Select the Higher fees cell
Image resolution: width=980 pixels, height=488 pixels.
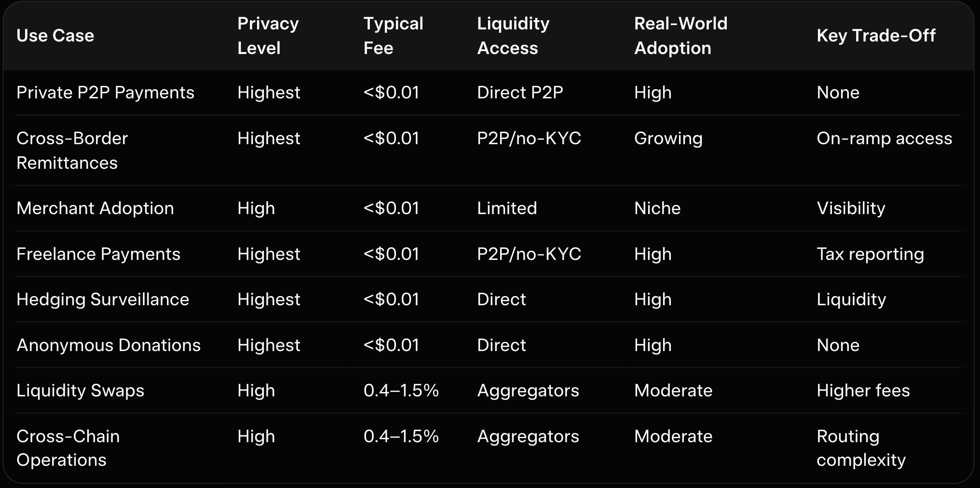863,391
